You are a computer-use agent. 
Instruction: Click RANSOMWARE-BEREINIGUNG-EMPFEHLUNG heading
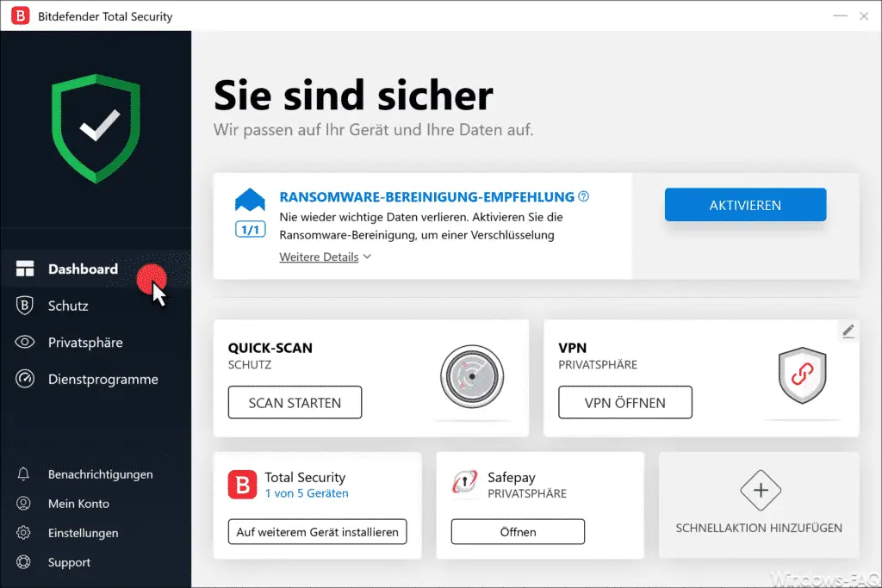(x=427, y=197)
